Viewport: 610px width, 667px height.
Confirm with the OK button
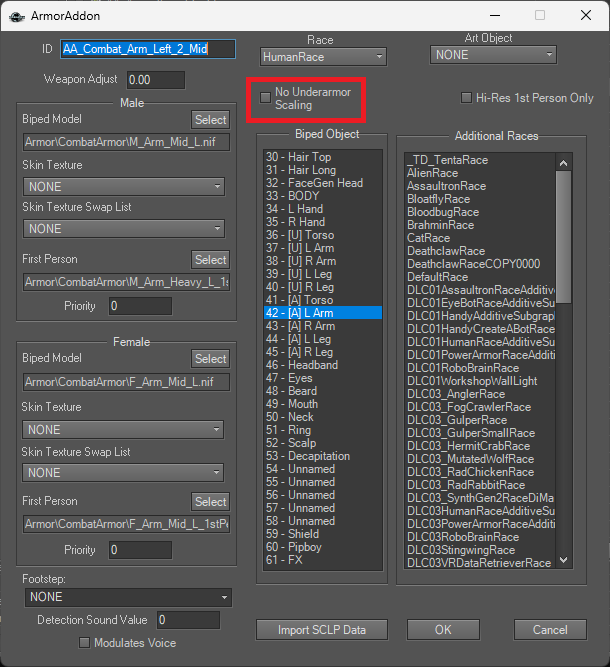(x=443, y=630)
